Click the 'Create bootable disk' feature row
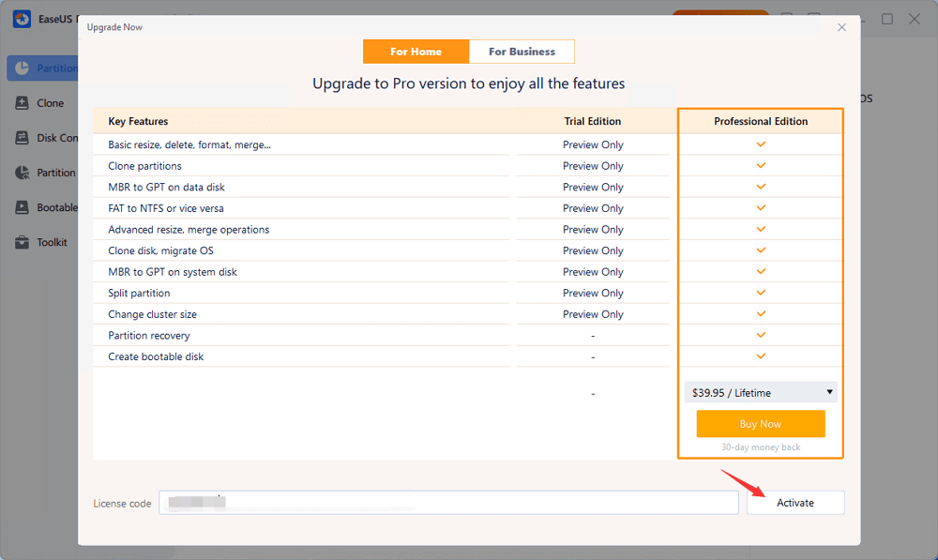The height and width of the screenshot is (560, 938). tap(301, 356)
